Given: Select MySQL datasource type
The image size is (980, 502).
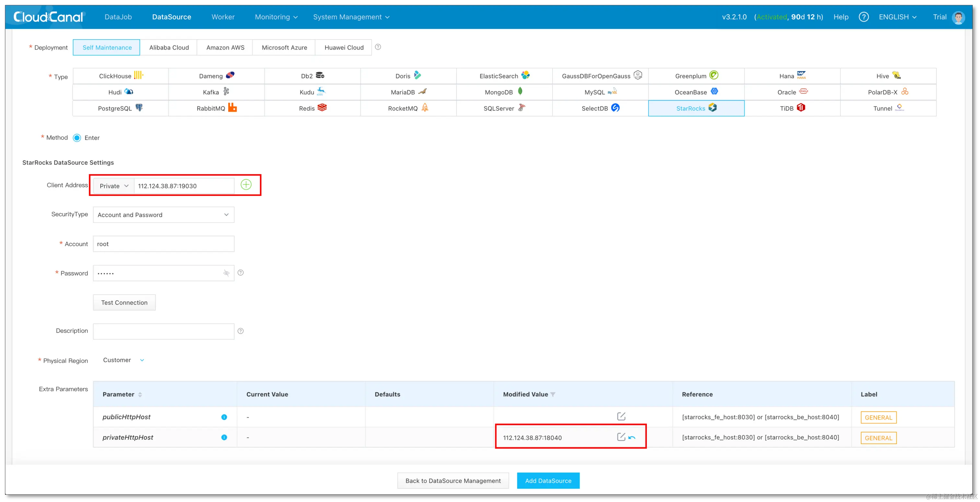Looking at the screenshot, I should (600, 92).
